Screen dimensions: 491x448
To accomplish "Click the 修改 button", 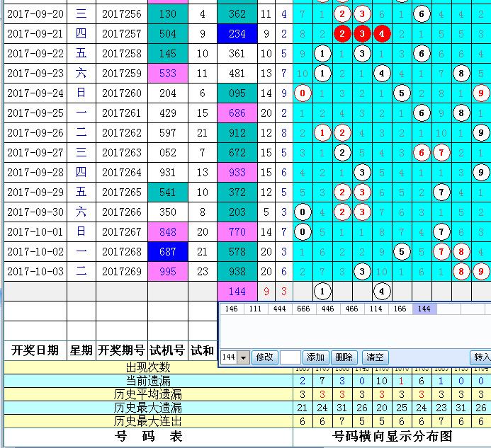I will [x=264, y=357].
